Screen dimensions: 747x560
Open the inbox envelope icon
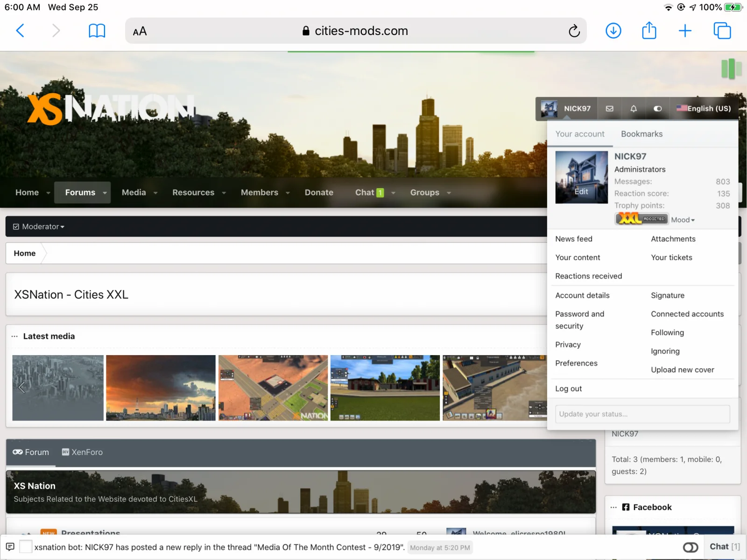tap(610, 108)
